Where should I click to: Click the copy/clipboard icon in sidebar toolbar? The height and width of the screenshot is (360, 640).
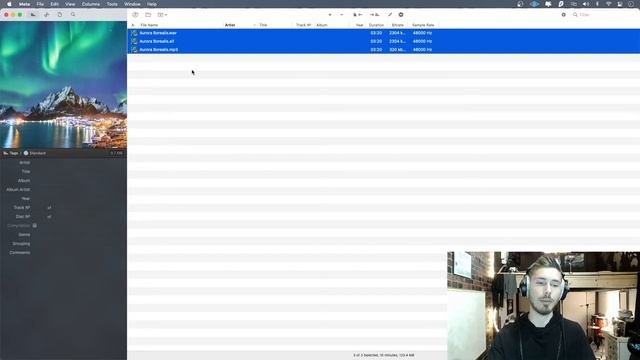60,15
